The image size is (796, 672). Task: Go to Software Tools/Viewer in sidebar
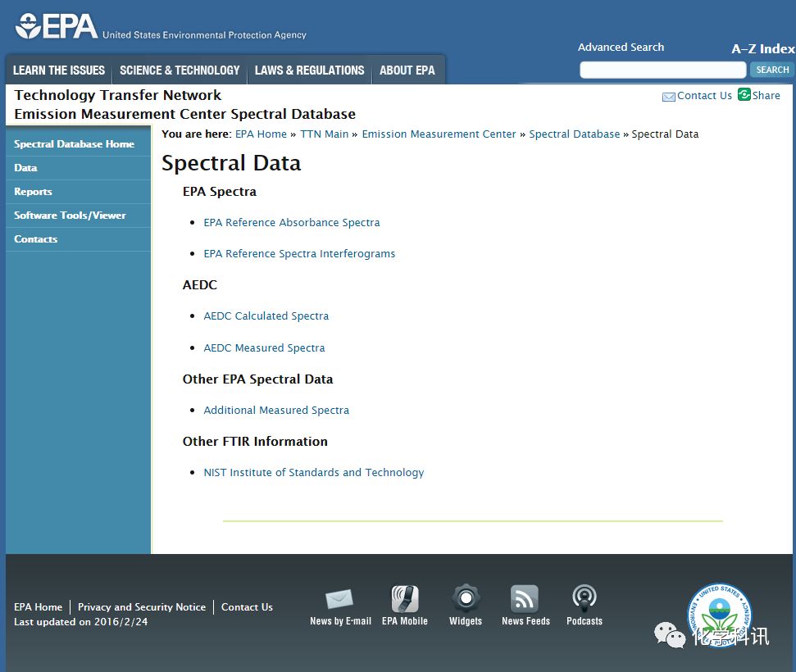(70, 216)
